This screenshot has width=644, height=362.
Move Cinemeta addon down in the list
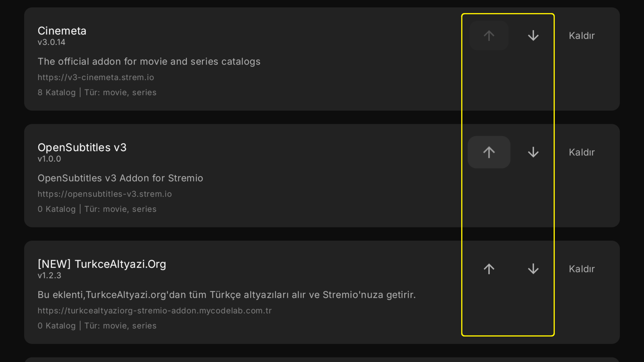pyautogui.click(x=533, y=36)
